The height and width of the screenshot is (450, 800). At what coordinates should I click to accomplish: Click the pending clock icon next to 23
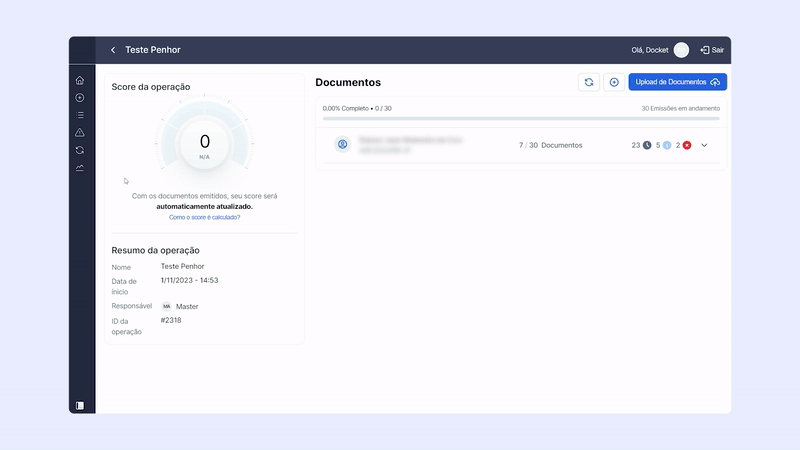coord(647,145)
